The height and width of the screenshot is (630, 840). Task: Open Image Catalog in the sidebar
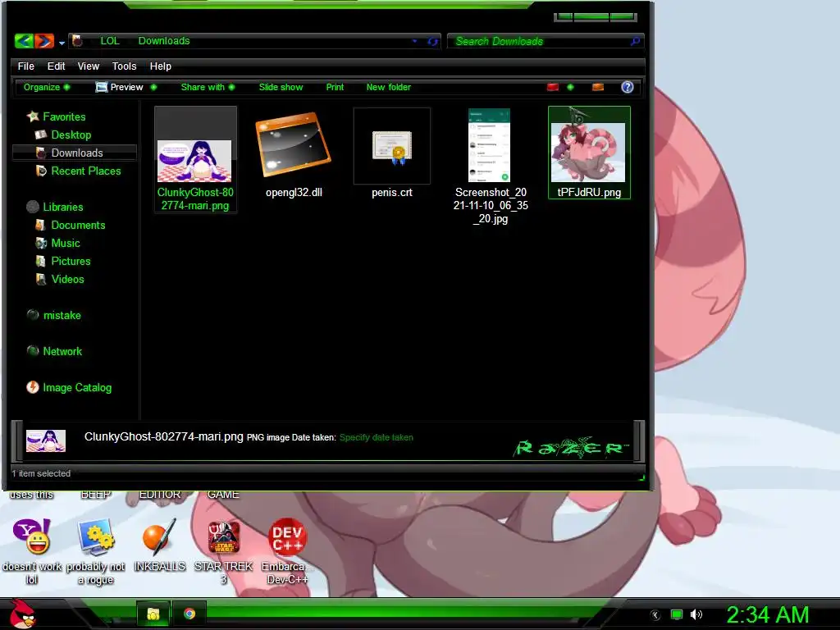point(77,387)
